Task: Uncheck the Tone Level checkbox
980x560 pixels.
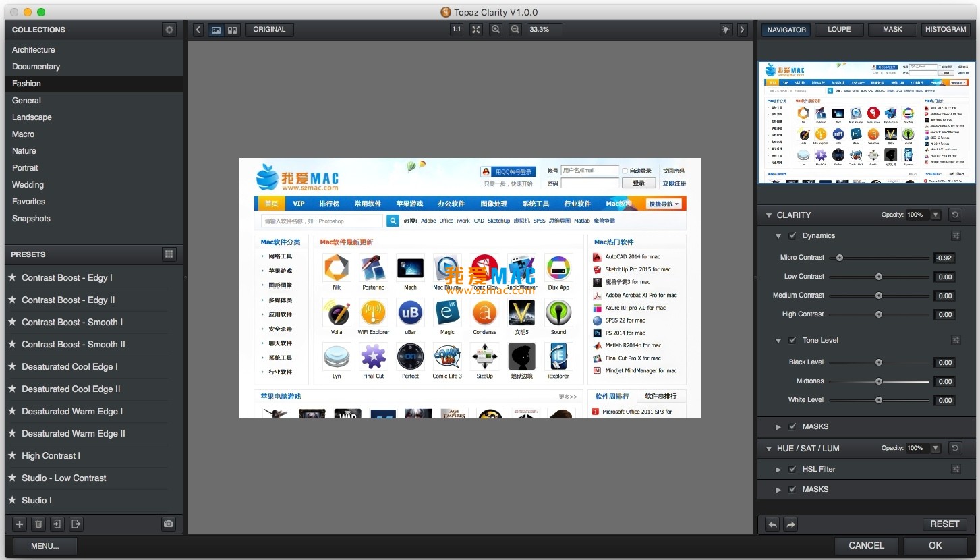Action: 792,341
